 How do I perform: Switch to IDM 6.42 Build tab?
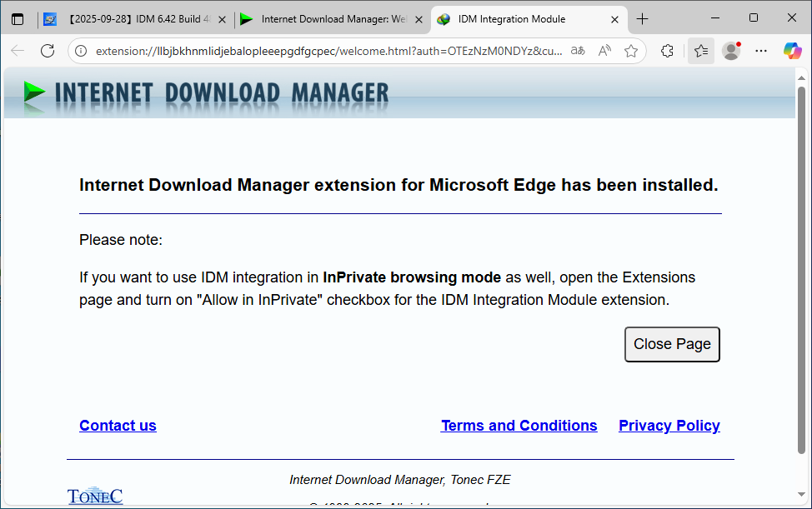pos(133,19)
